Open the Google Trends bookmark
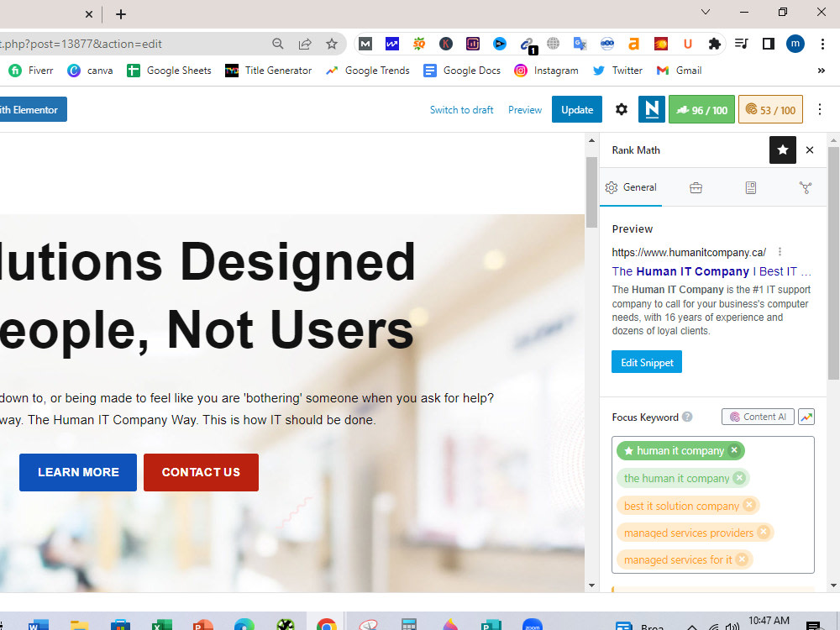Image resolution: width=840 pixels, height=630 pixels. 368,71
